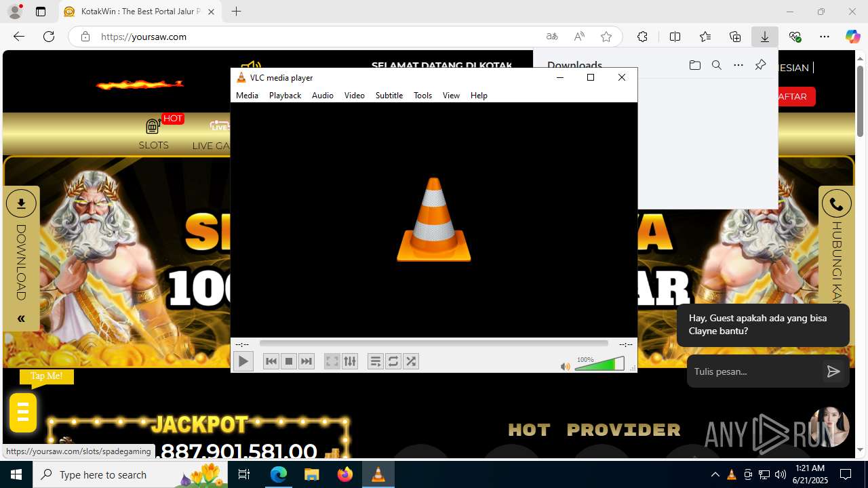Open Windows notification center

[846, 474]
